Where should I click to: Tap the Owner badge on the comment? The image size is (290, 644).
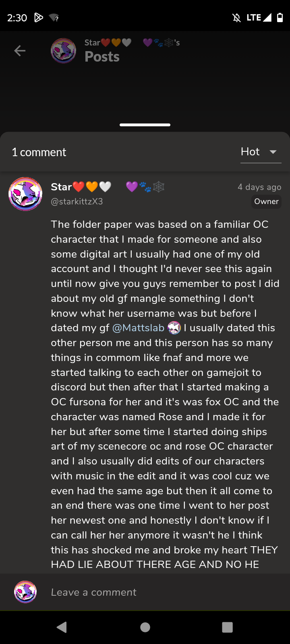pos(266,202)
